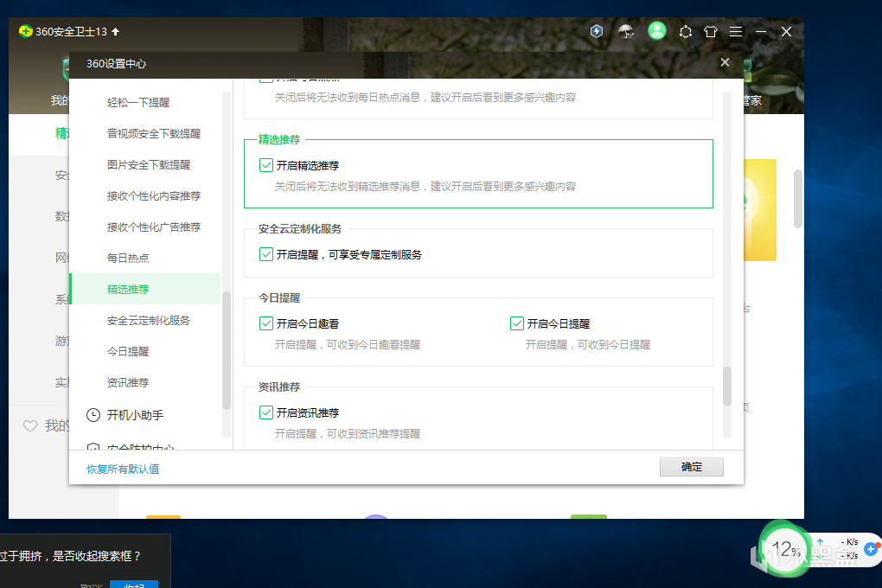Click the 12% memory accelerator ball
Image resolution: width=882 pixels, height=588 pixels.
pyautogui.click(x=784, y=548)
